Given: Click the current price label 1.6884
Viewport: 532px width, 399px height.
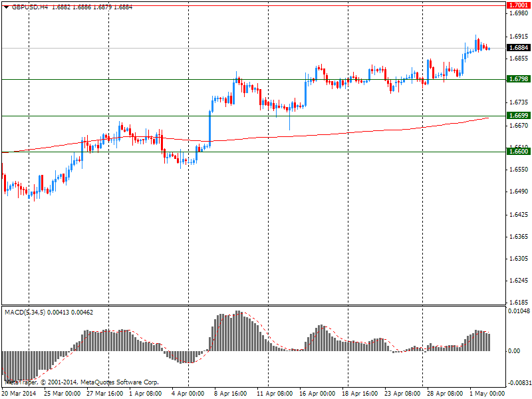Looking at the screenshot, I should 519,47.
